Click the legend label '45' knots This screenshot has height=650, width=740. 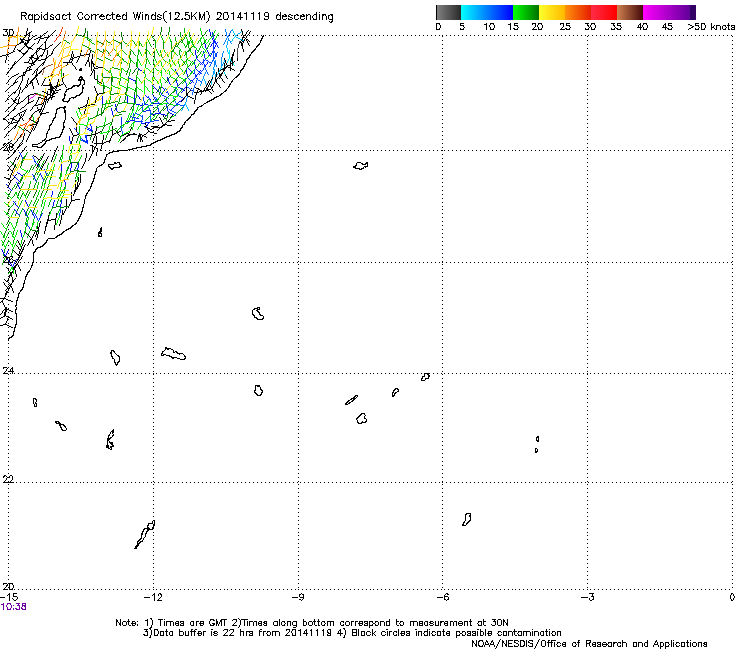667,27
